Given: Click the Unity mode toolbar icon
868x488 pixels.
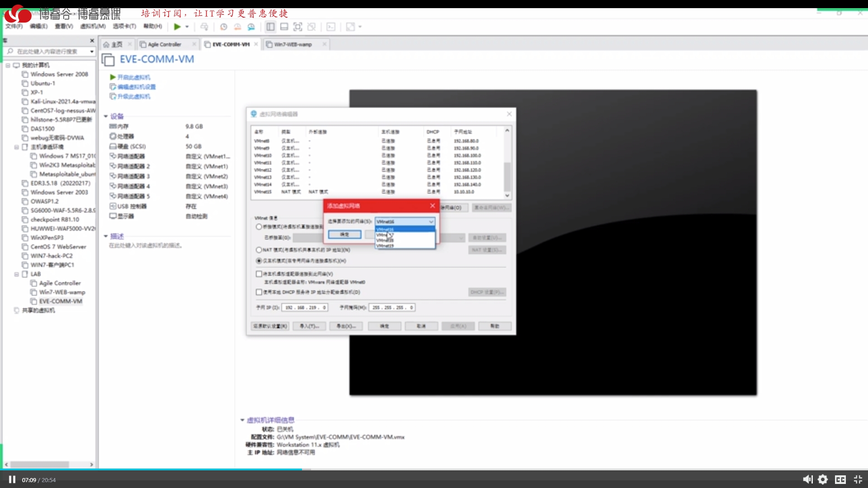Looking at the screenshot, I should (311, 27).
